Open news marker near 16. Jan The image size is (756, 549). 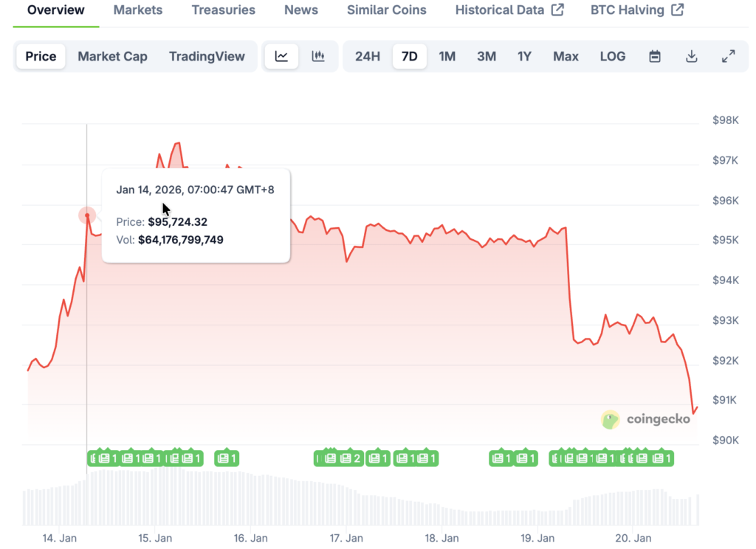[227, 458]
